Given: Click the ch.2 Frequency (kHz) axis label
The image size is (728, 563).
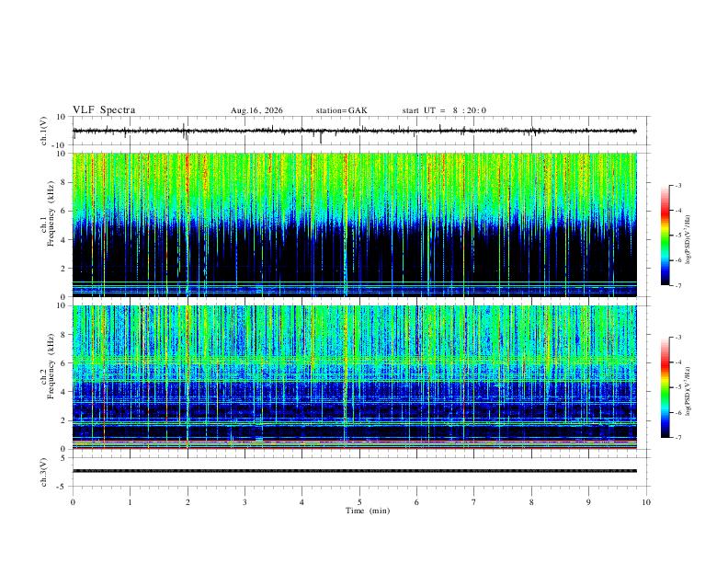Looking at the screenshot, I should (47, 366).
